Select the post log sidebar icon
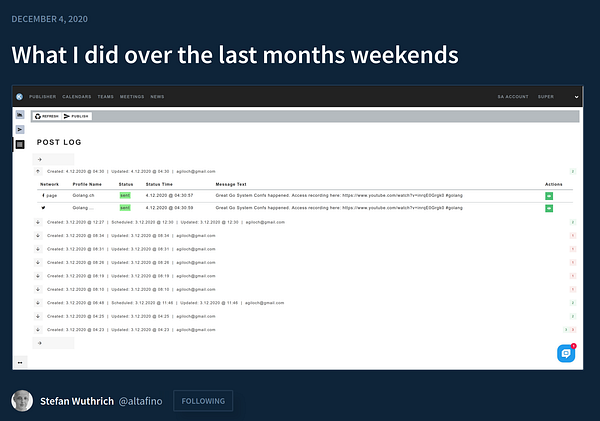The image size is (600, 421). tap(20, 144)
